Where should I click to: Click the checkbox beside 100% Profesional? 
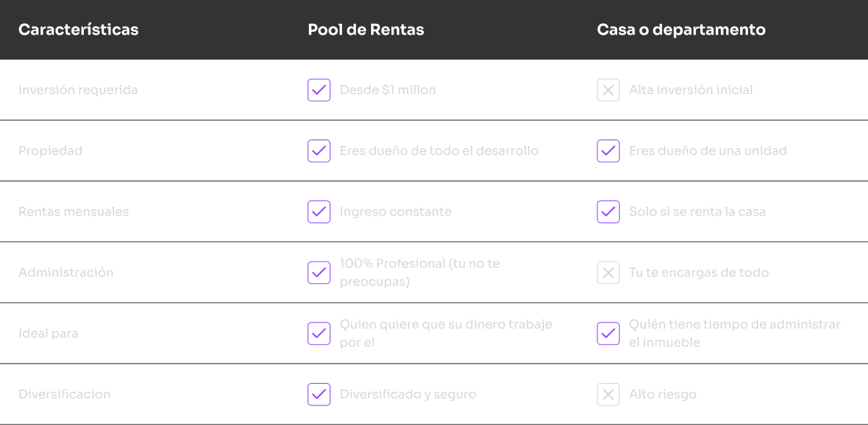319,272
